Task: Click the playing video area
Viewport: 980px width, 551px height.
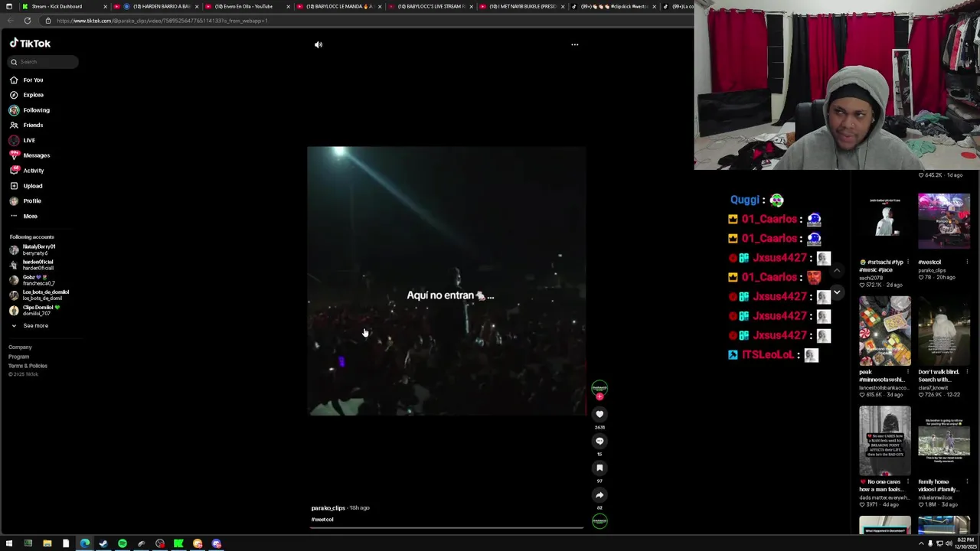Action: pos(446,281)
